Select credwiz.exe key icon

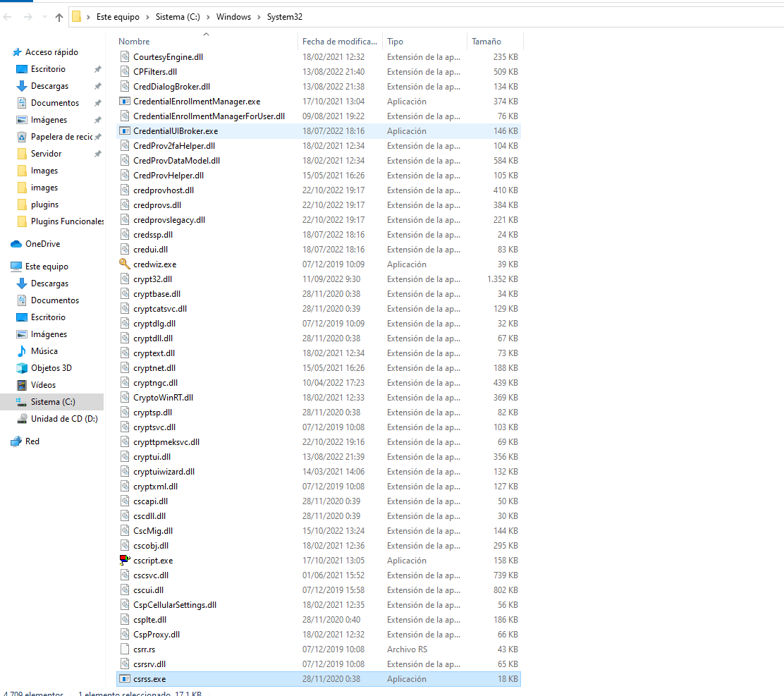pos(125,264)
